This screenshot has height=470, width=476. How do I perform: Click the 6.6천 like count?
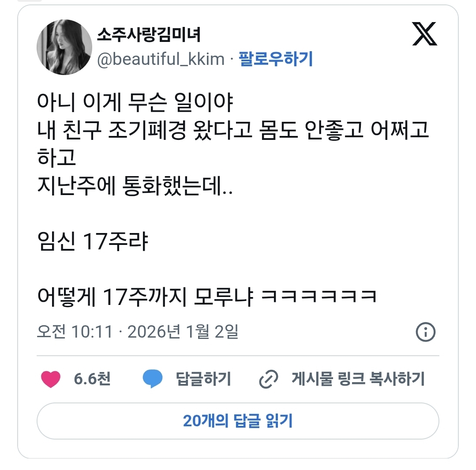point(92,379)
